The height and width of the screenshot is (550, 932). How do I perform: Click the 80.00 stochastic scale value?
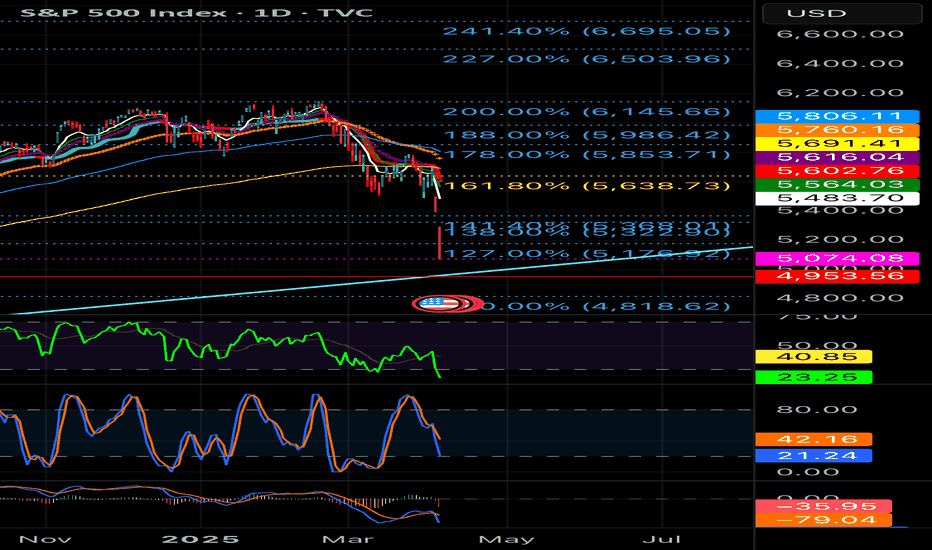pos(817,410)
